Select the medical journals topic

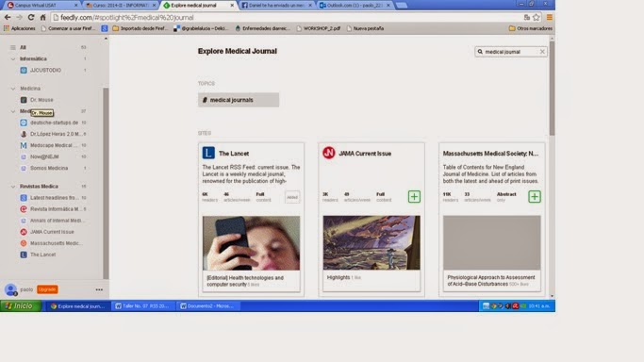[239, 100]
